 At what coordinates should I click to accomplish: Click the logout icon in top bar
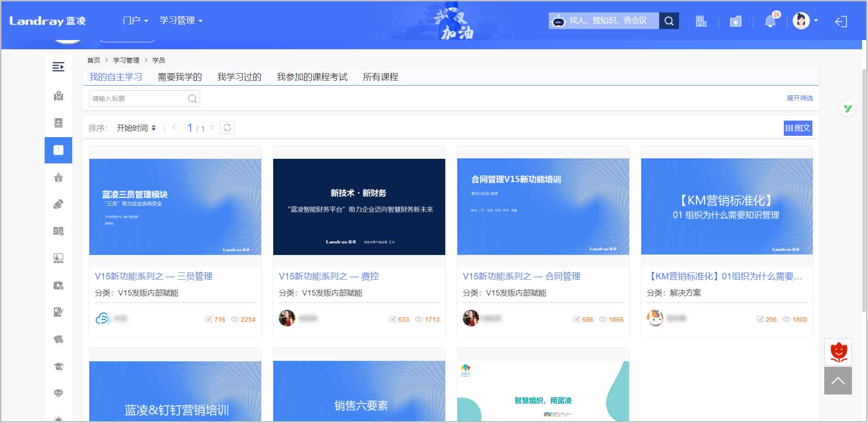(x=841, y=22)
